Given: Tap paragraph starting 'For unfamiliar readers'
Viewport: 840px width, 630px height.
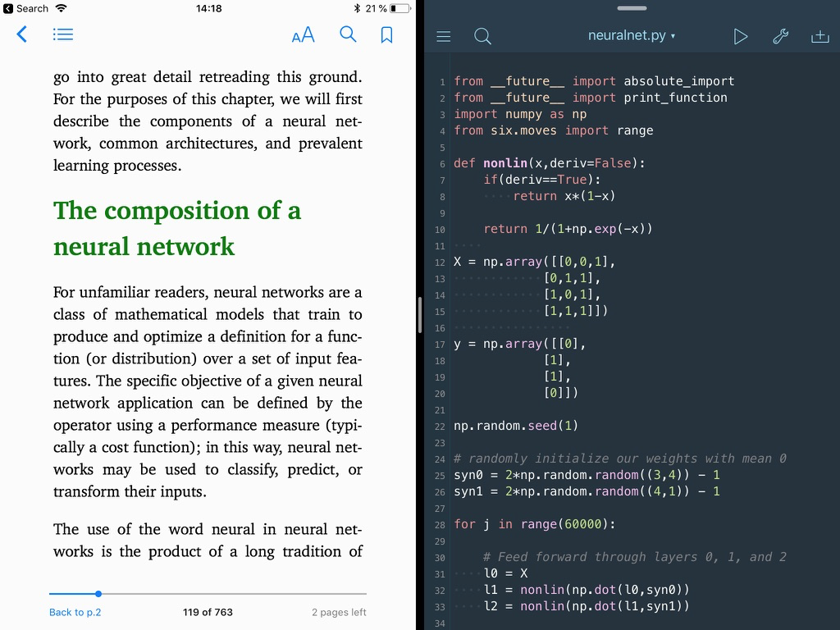Looking at the screenshot, I should pyautogui.click(x=208, y=391).
